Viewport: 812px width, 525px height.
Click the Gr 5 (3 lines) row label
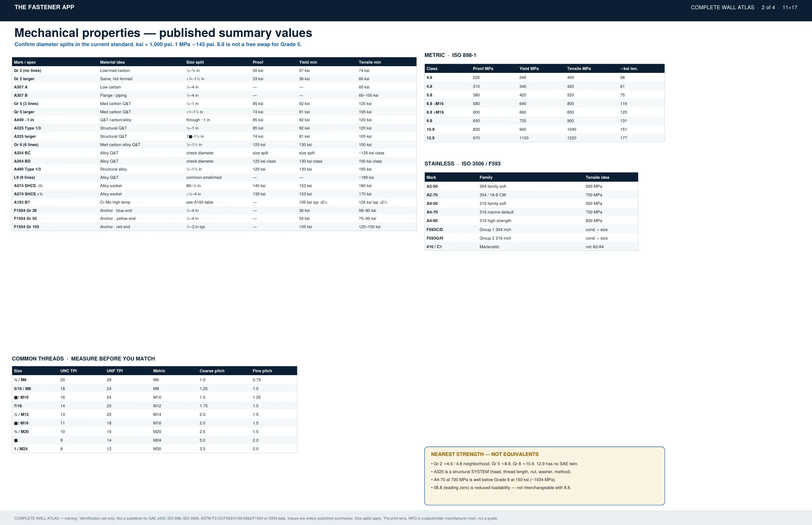pyautogui.click(x=26, y=104)
